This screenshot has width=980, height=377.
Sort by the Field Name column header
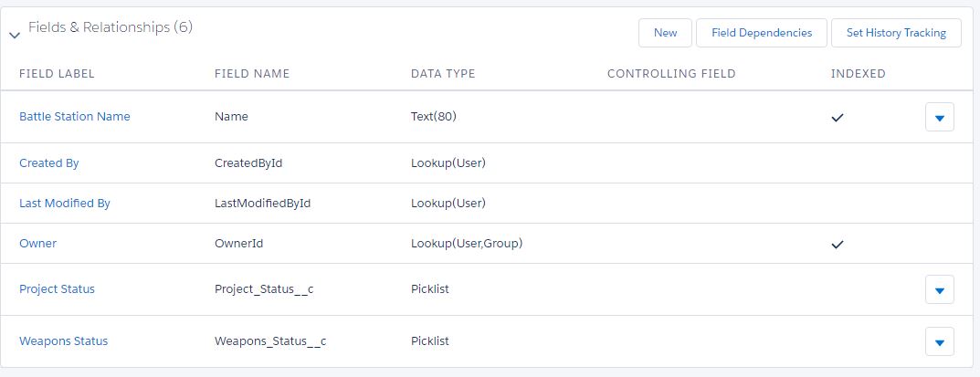click(x=251, y=74)
